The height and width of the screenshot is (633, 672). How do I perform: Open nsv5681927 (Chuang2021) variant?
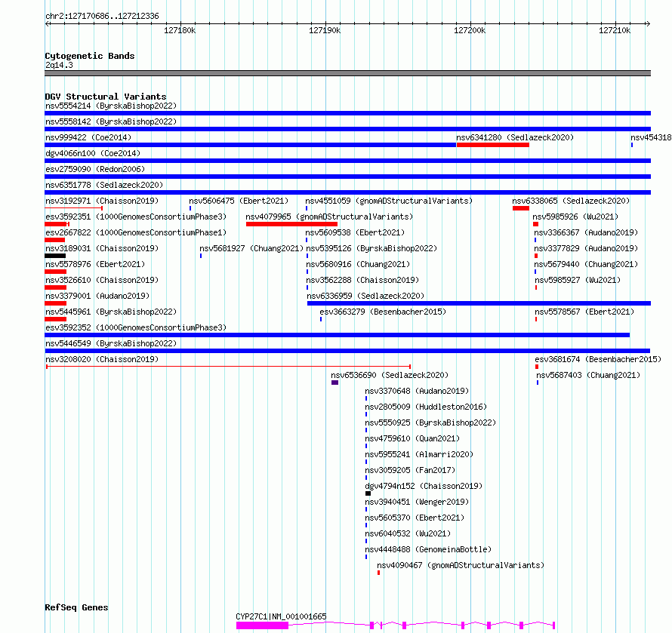coord(251,248)
